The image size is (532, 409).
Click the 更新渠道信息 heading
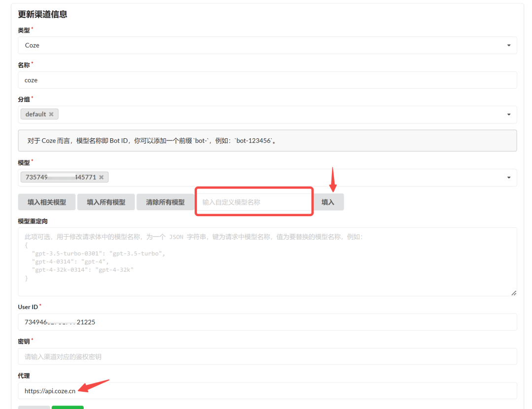42,14
